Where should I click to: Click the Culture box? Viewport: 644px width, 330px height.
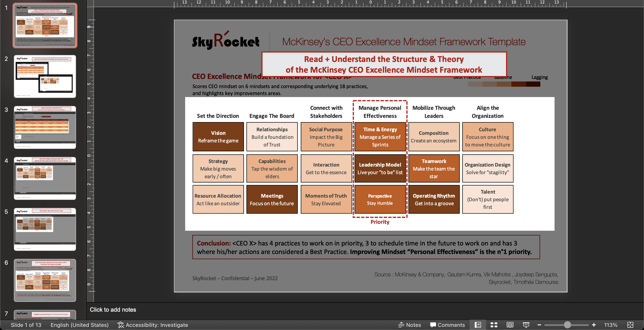(487, 137)
